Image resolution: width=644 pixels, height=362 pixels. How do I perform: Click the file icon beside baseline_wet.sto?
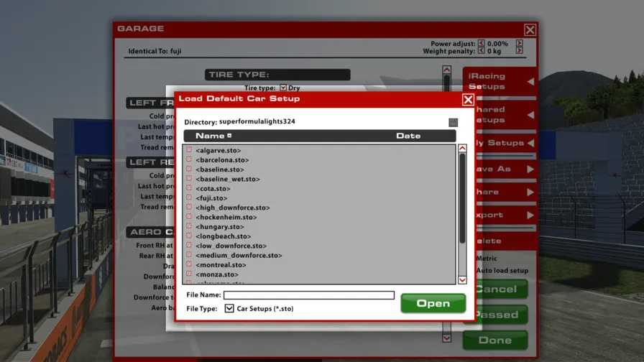[x=189, y=179]
